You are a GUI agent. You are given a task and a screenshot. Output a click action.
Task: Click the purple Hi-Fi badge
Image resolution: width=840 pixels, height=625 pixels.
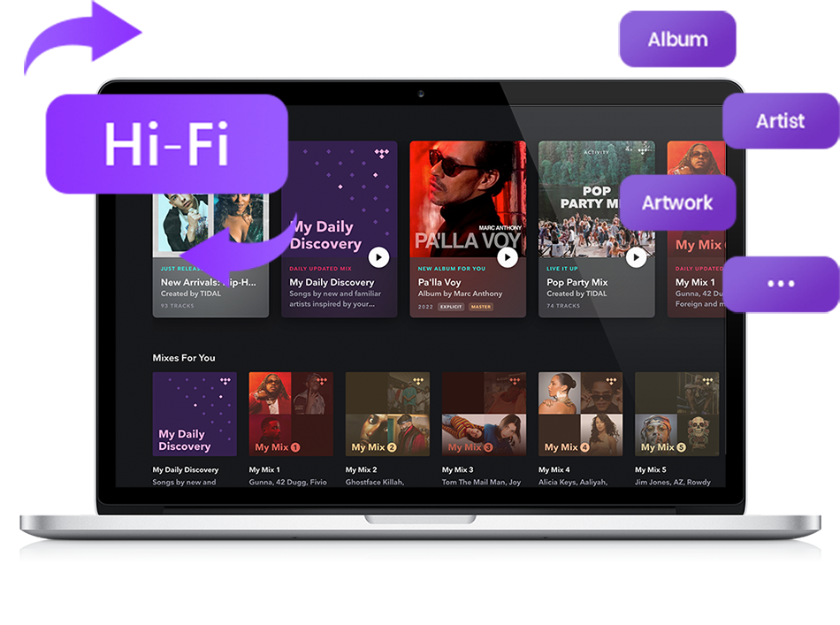166,143
